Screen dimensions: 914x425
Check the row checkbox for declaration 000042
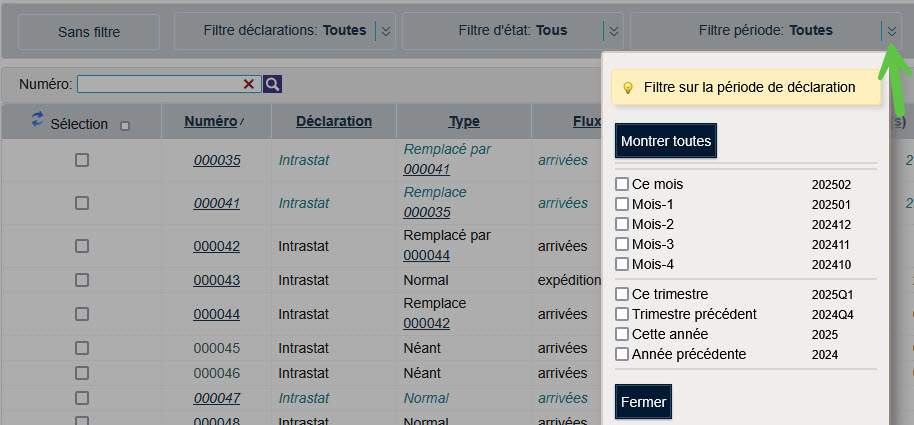coord(82,246)
